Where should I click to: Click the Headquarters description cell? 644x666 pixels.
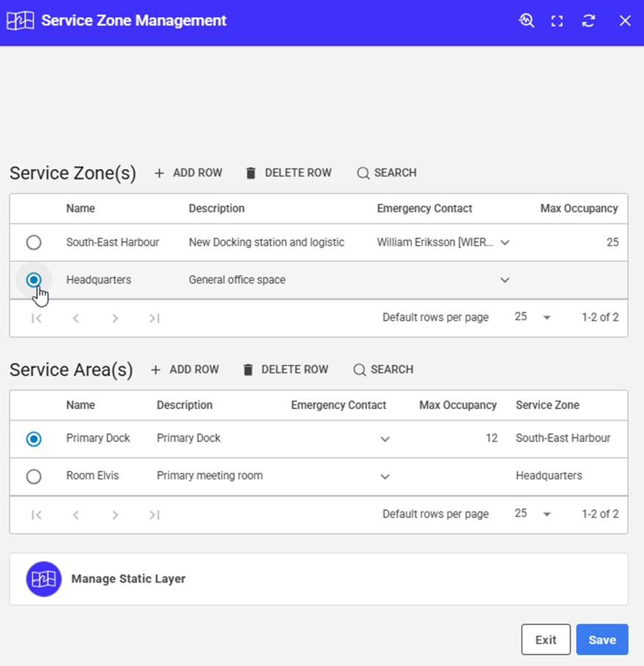click(237, 280)
